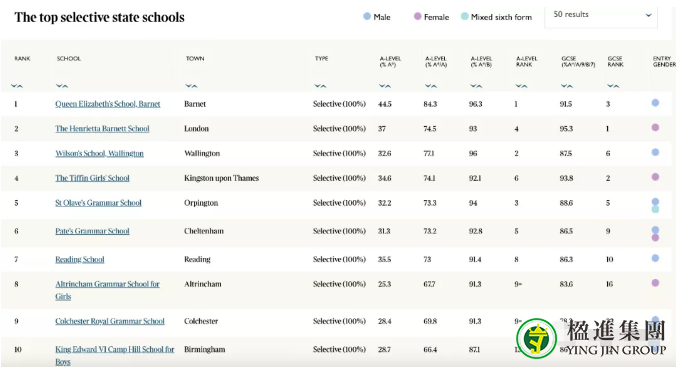Sort by School name arrows
676x369 pixels.
(x=62, y=86)
